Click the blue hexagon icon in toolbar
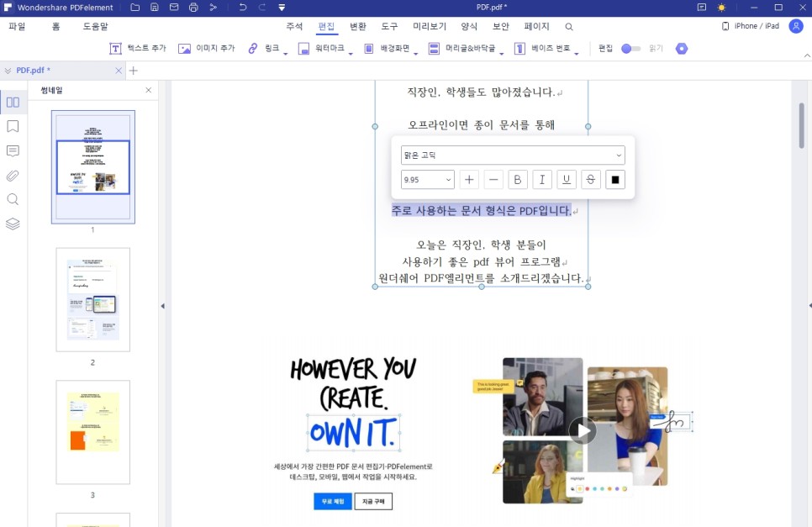Screen dimensions: 812x527 682,48
